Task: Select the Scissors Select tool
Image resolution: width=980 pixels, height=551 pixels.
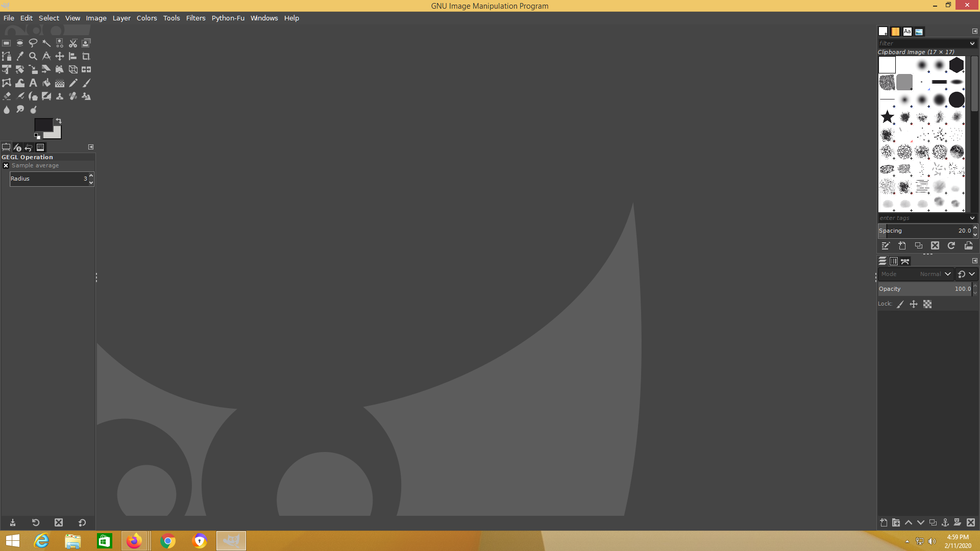Action: coord(73,43)
